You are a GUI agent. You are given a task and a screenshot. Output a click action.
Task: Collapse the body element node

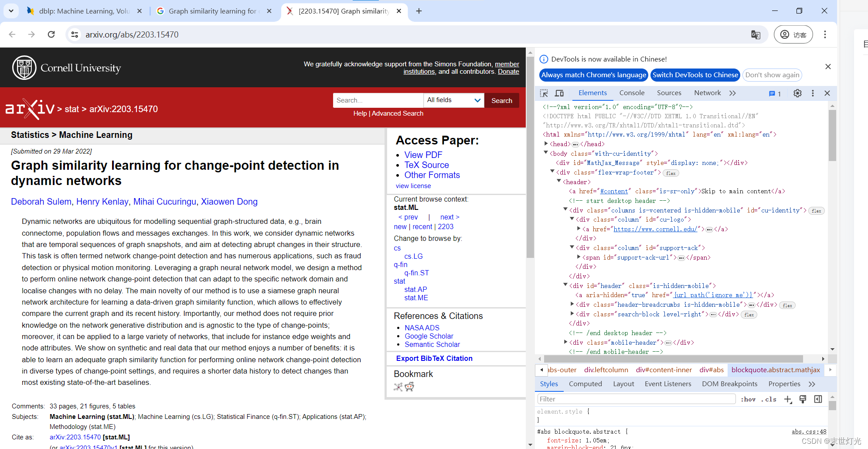pos(546,153)
